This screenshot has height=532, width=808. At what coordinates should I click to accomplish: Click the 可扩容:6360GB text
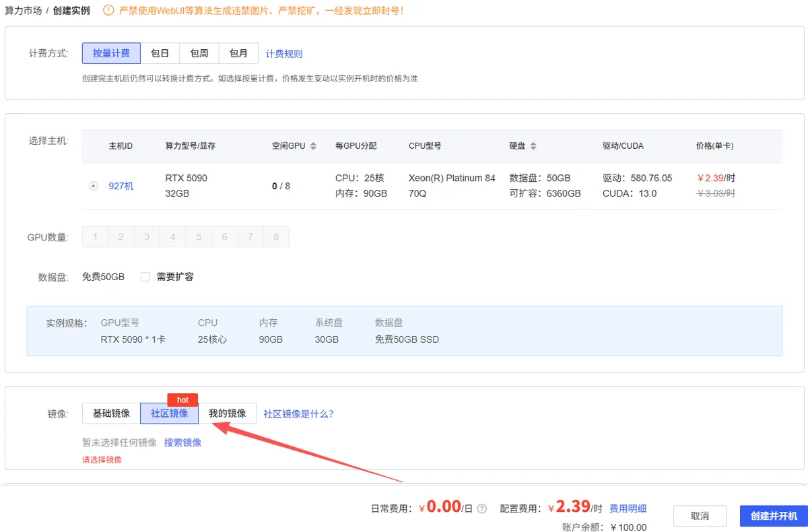(x=545, y=193)
